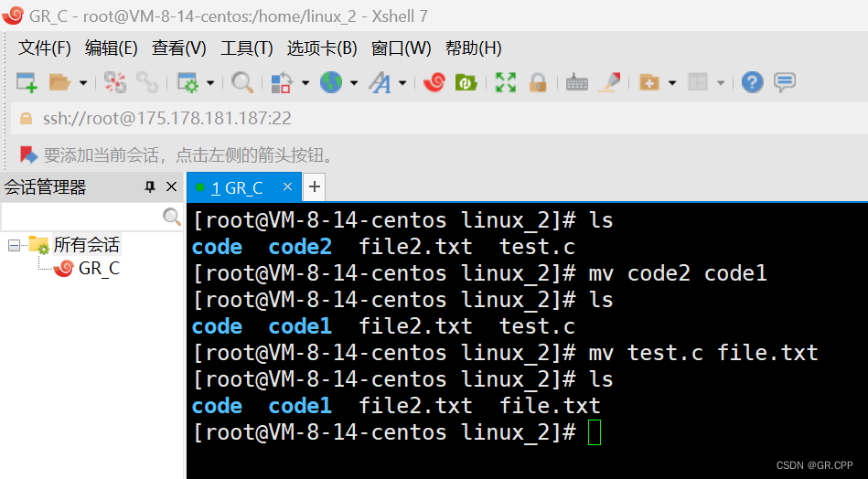Click the session manager search field
The image size is (868, 479).
coord(82,217)
